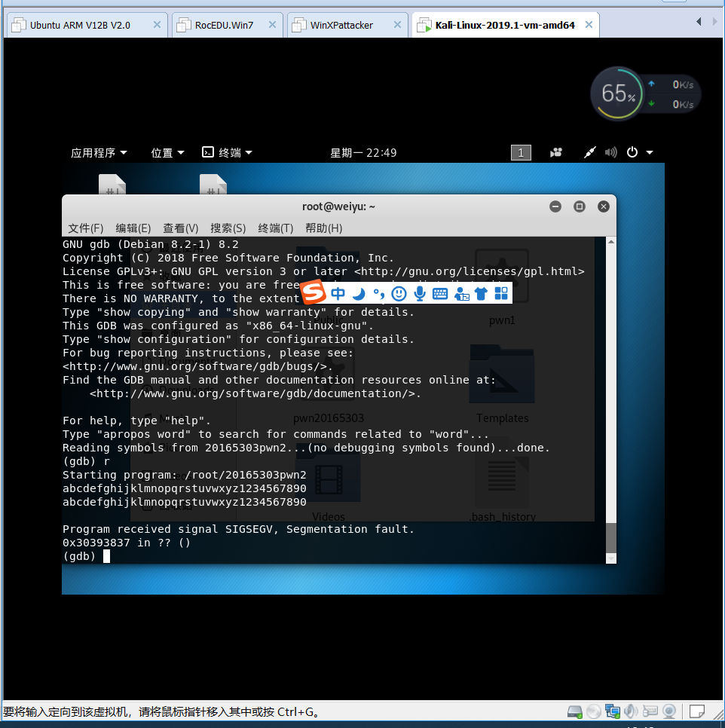
Task: Open the emoji panel on Sogou toolbar
Action: [x=399, y=293]
